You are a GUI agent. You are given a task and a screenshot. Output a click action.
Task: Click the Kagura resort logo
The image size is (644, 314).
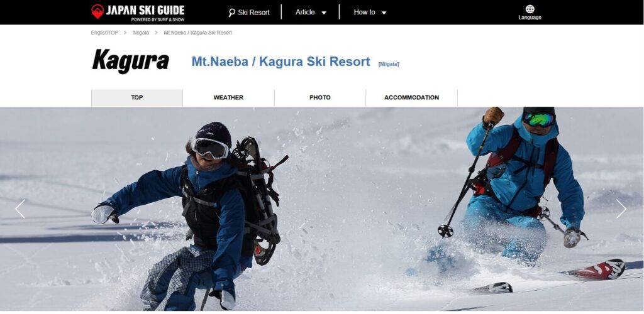click(131, 61)
